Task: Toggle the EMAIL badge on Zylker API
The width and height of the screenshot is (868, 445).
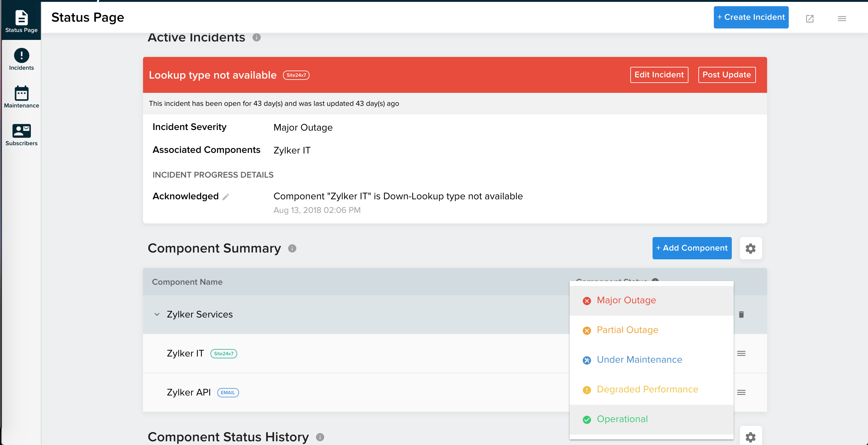Action: [227, 392]
